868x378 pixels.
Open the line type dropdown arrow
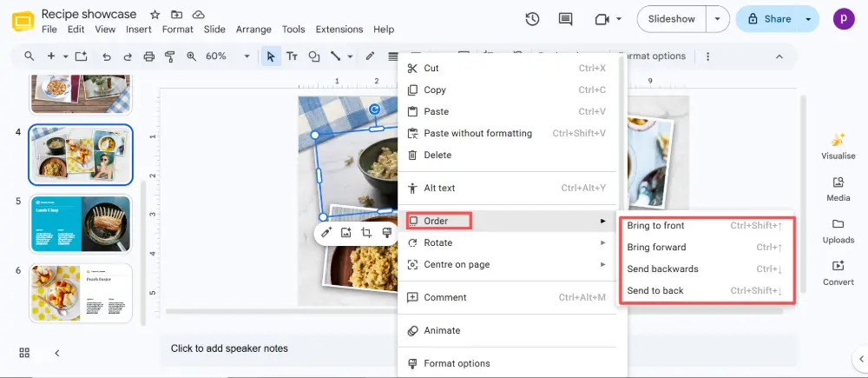(350, 56)
